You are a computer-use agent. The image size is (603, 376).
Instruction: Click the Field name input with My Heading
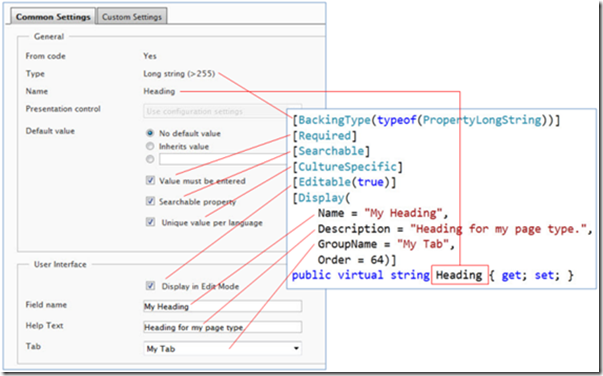pos(222,306)
